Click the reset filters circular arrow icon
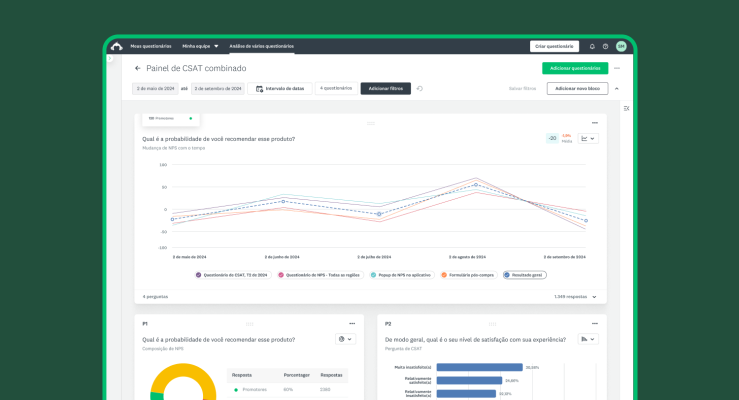This screenshot has width=739, height=400. click(x=420, y=89)
